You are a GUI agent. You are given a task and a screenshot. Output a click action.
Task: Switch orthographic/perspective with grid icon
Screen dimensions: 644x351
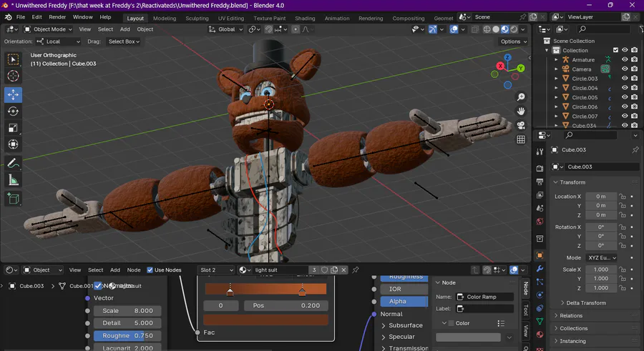click(521, 139)
